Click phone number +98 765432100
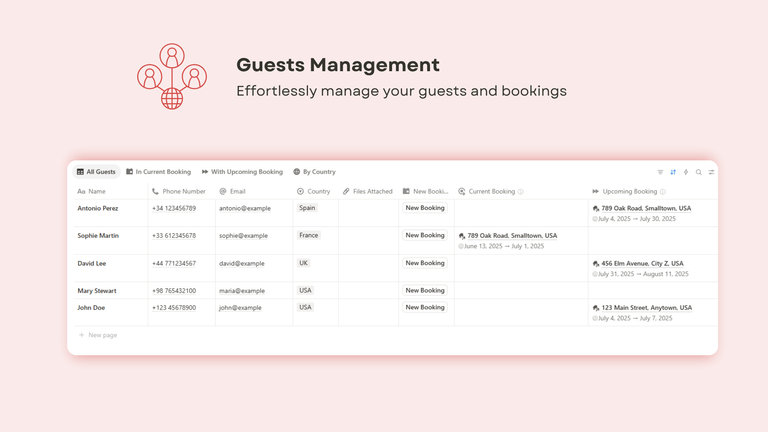Screen dimensions: 768x432 coord(174,291)
